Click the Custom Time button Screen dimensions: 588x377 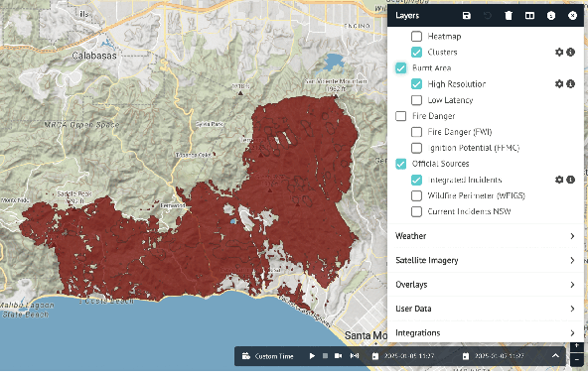(x=268, y=356)
